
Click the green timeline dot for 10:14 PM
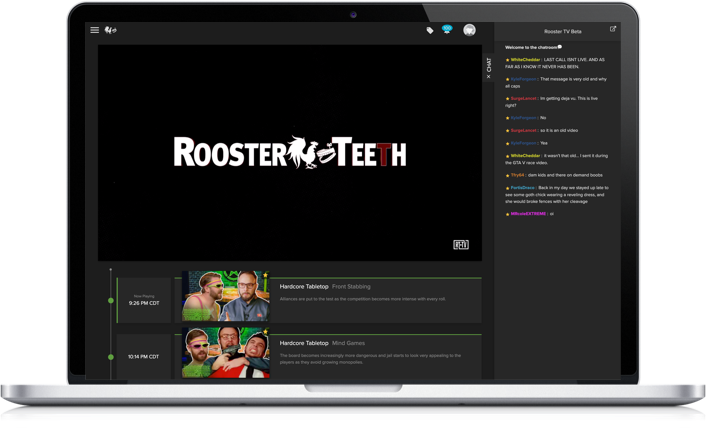pos(111,357)
